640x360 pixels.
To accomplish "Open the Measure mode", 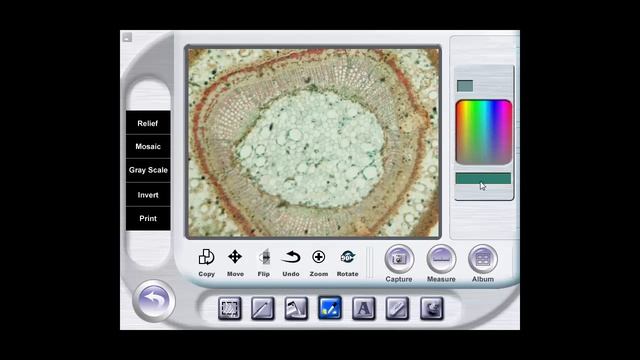I will pyautogui.click(x=441, y=259).
